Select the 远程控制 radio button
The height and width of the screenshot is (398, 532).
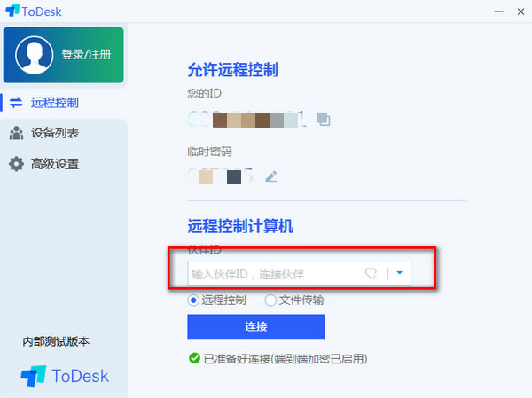[193, 300]
